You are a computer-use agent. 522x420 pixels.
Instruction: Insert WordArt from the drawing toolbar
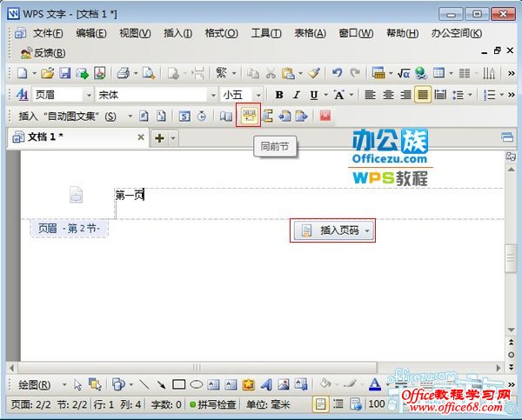(x=266, y=384)
